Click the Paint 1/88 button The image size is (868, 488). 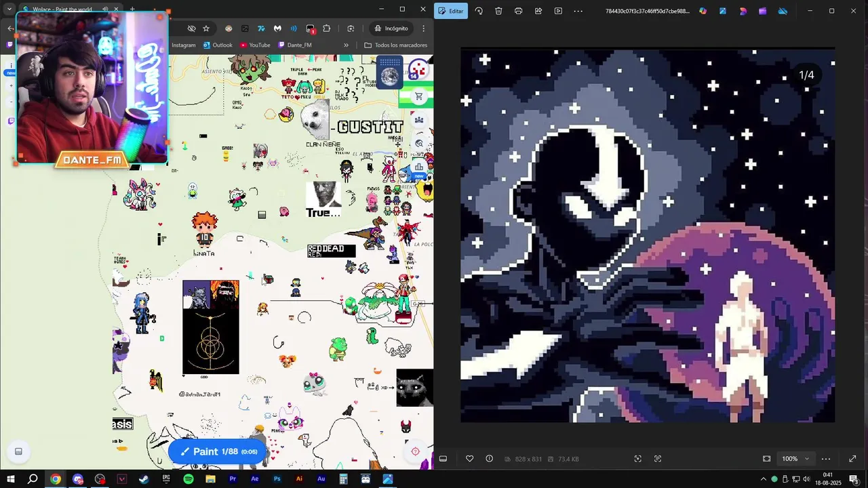[218, 451]
